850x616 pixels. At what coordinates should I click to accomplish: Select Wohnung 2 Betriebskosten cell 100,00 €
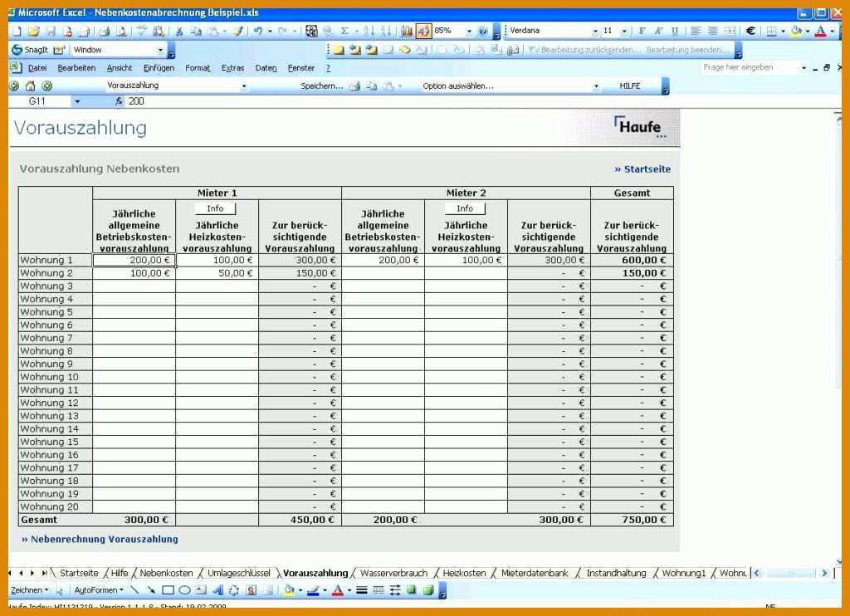click(x=134, y=273)
